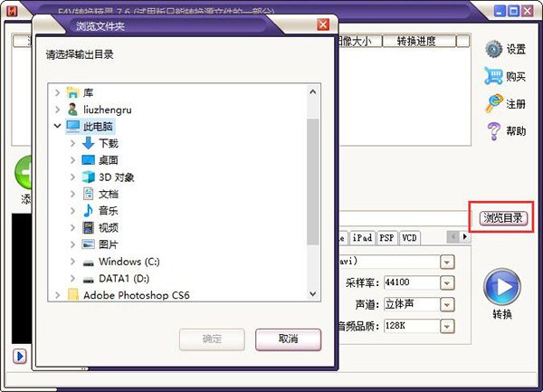Switch to the iPad tab
This screenshot has width=543, height=392.
click(x=362, y=238)
